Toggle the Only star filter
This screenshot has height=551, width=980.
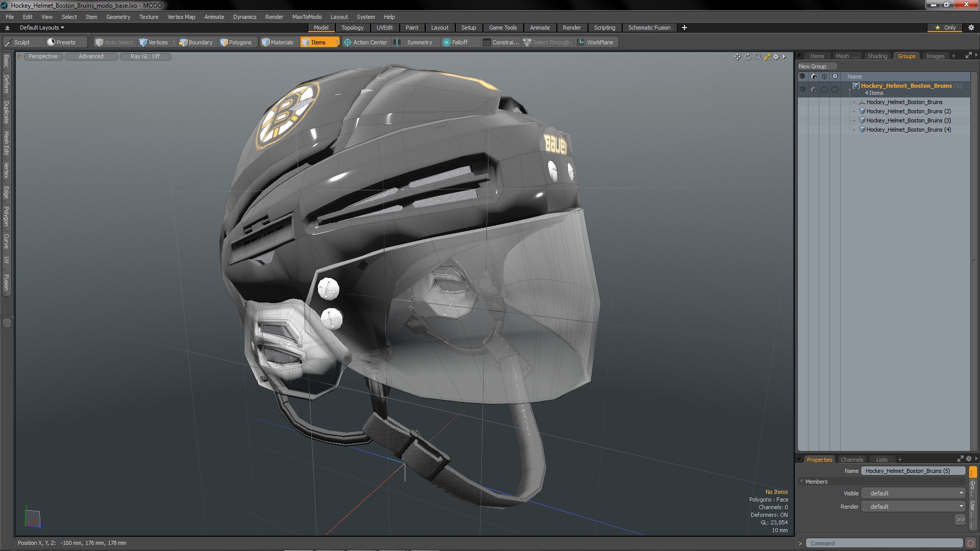tap(945, 28)
